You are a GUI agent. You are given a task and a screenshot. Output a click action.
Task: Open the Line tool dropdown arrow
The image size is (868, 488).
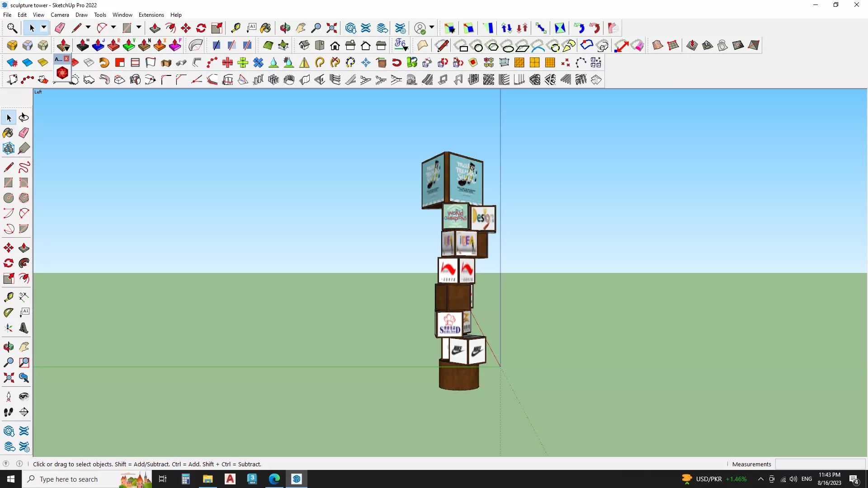pyautogui.click(x=88, y=28)
